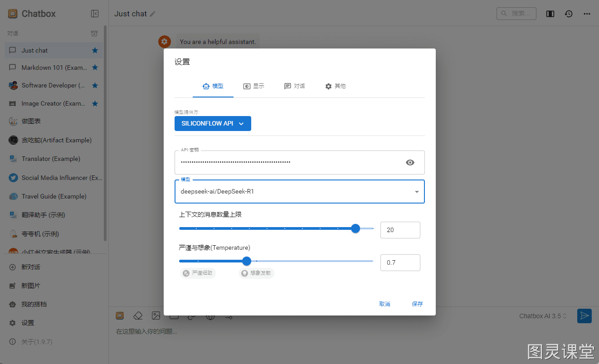599x364 pixels.
Task: Click 取消 to cancel the settings
Action: (385, 304)
